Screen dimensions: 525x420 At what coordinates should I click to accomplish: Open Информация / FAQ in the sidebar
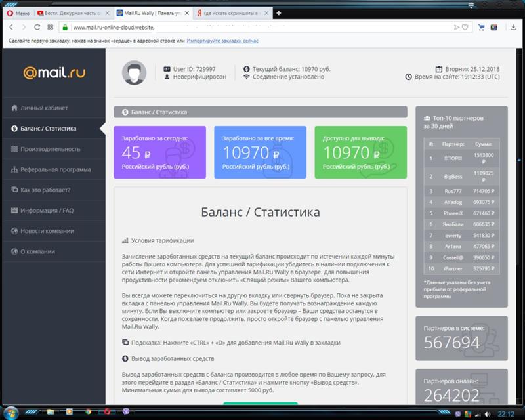tap(54, 211)
